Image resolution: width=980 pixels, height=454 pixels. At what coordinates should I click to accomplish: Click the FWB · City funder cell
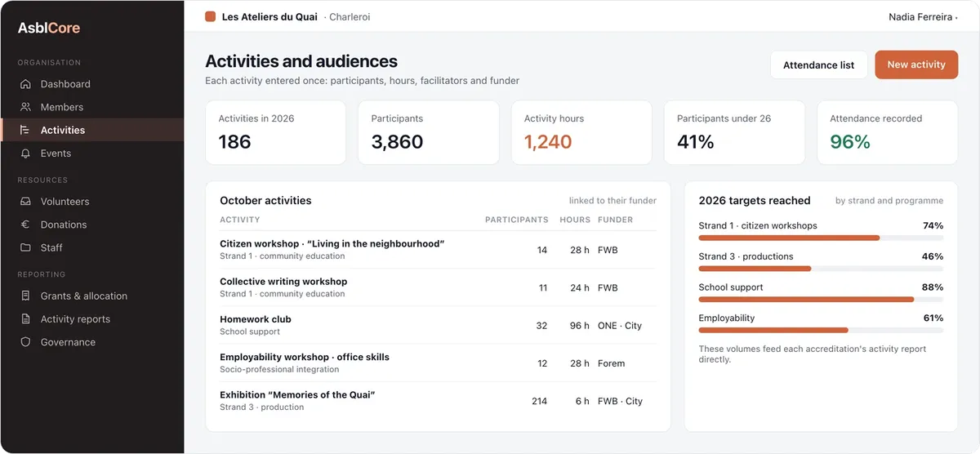pos(620,401)
